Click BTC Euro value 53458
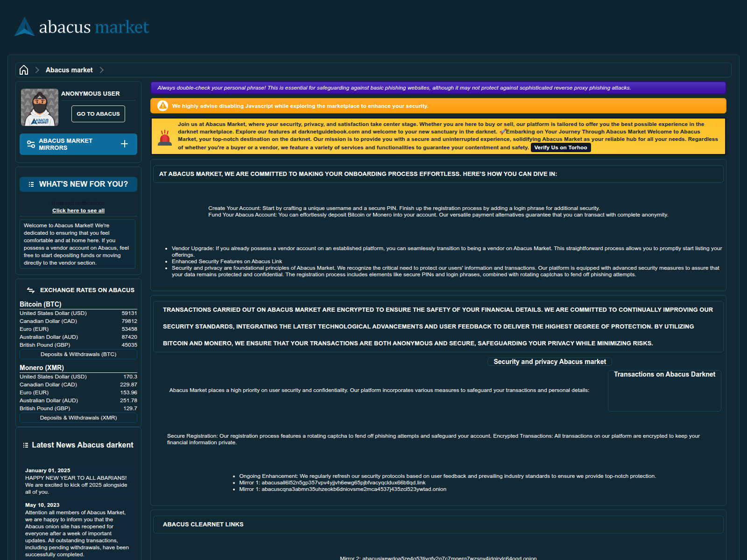Image resolution: width=747 pixels, height=560 pixels. (x=129, y=329)
